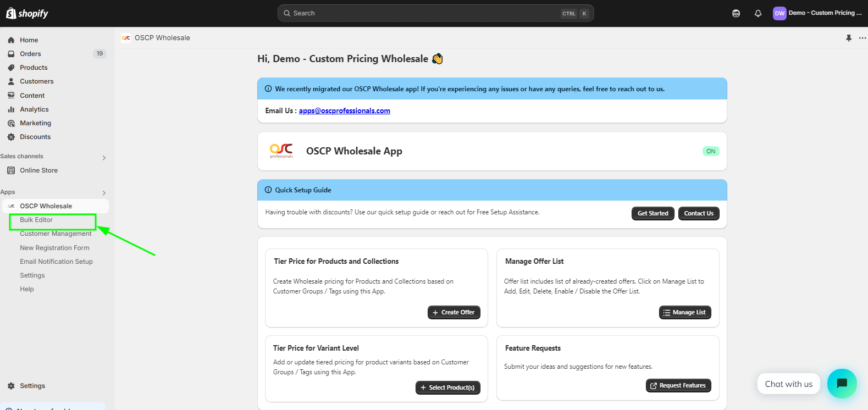
Task: Click the Manage List button
Action: [x=684, y=312]
